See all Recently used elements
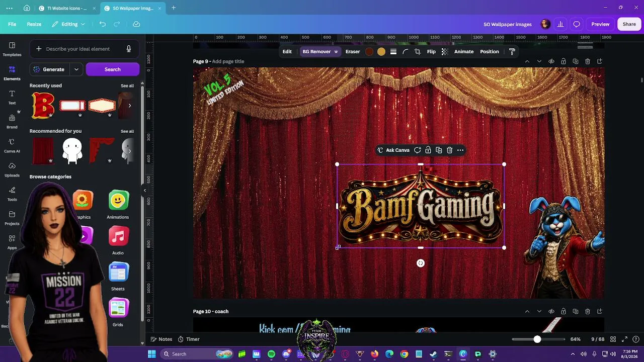644x362 pixels. tap(127, 86)
